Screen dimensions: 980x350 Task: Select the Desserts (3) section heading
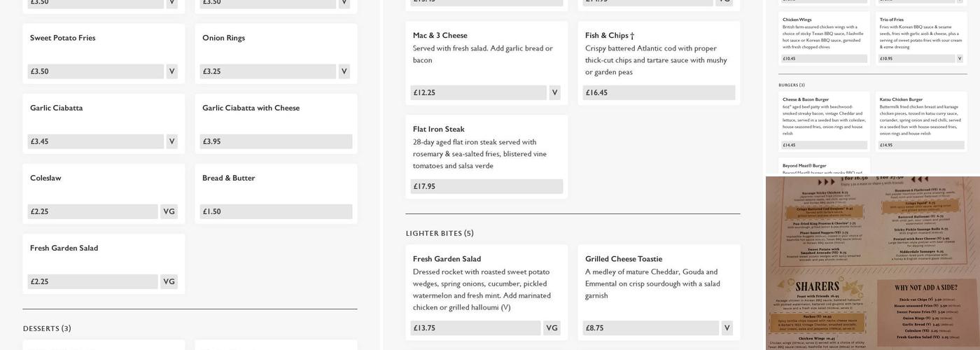coord(47,328)
